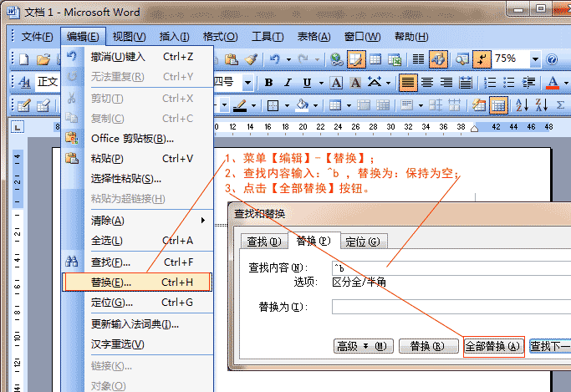Apply the red font color swatch
The height and width of the screenshot is (392, 571).
(553, 83)
